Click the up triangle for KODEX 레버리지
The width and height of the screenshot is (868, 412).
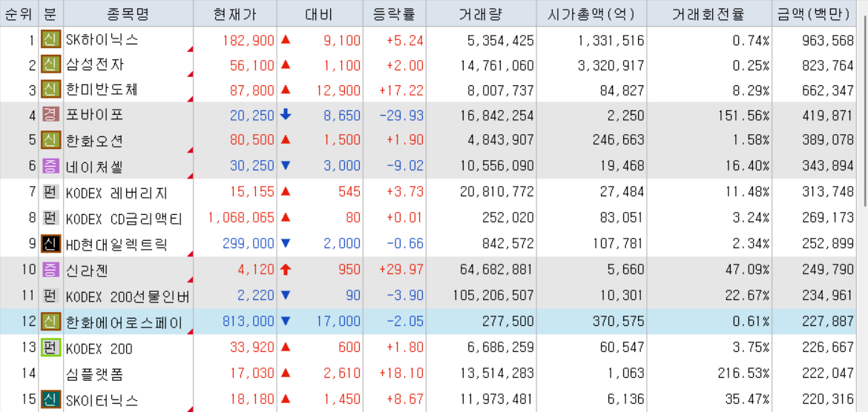click(x=286, y=191)
